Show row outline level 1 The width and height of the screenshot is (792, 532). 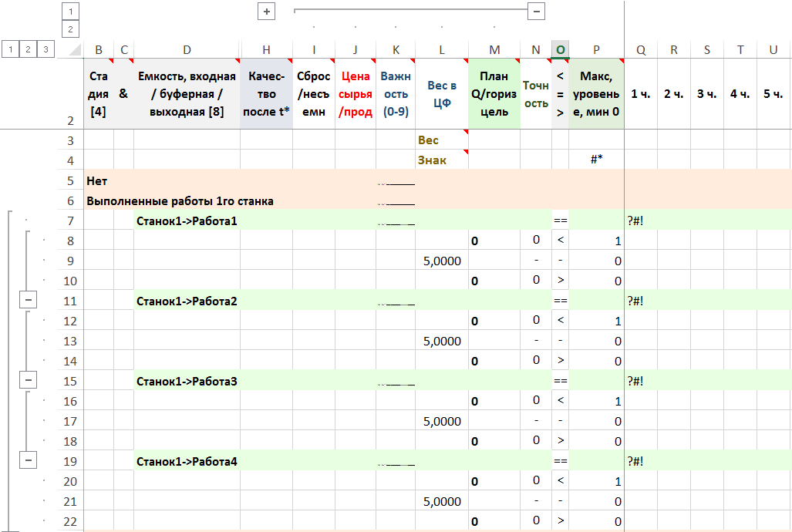point(10,49)
